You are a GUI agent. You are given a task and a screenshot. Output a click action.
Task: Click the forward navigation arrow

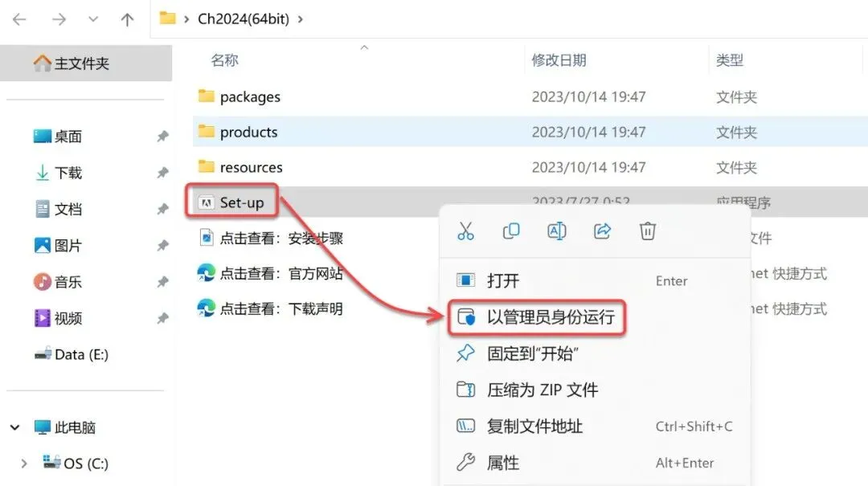click(59, 19)
